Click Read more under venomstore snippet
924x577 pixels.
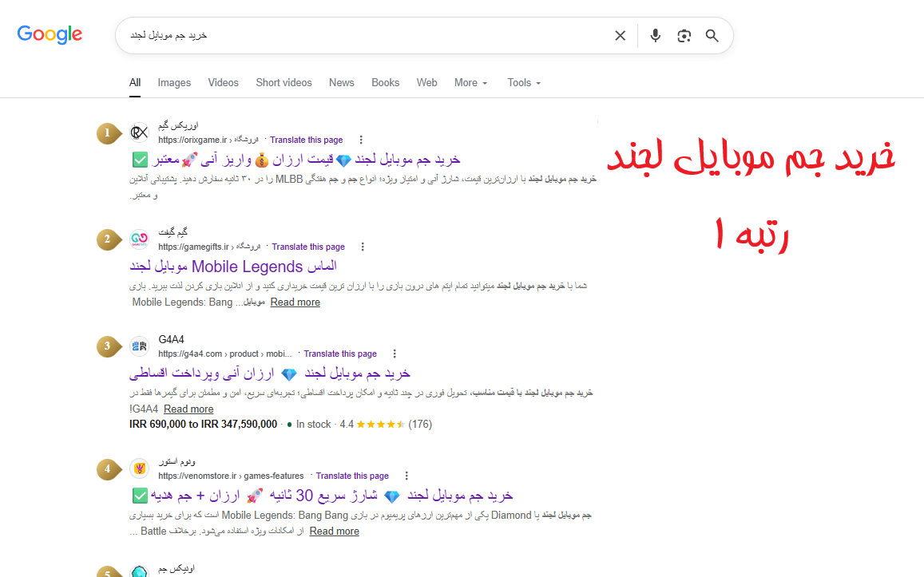(x=334, y=531)
